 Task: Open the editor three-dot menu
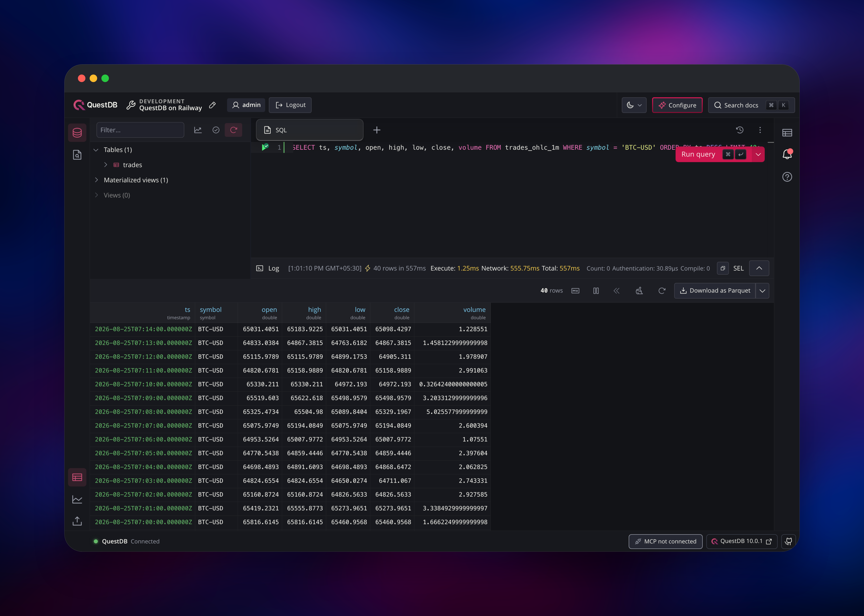pos(760,130)
